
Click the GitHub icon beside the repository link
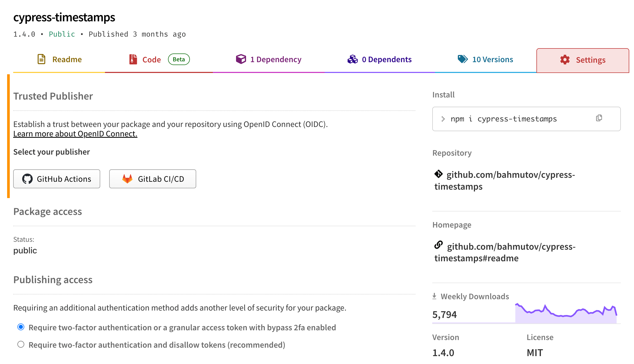(x=438, y=174)
